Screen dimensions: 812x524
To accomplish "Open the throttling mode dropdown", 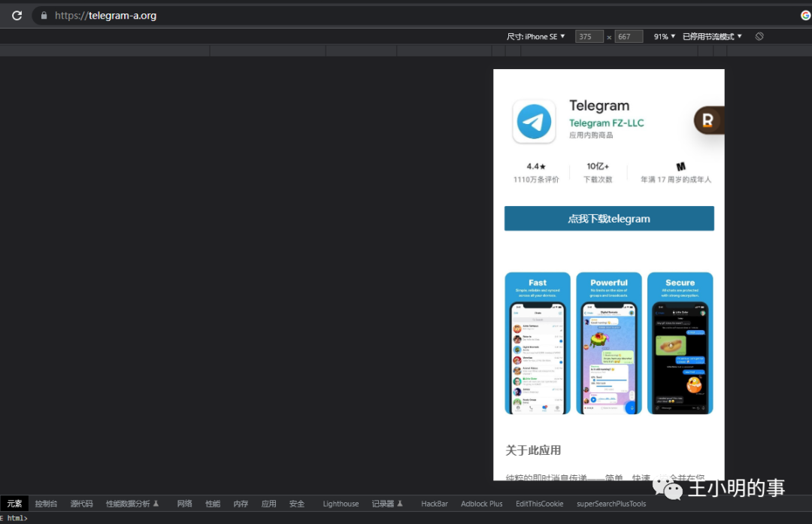I will tap(712, 36).
